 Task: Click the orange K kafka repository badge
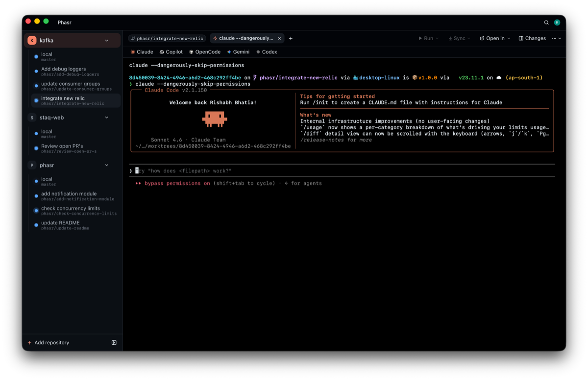click(32, 41)
